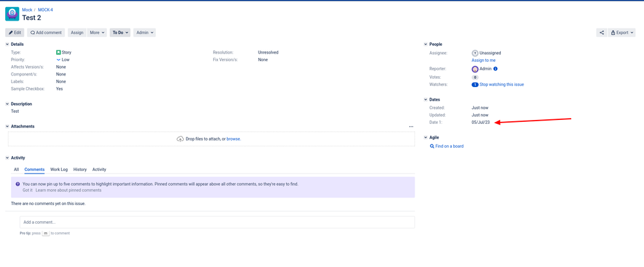
Task: Collapse the Agile section
Action: (x=425, y=137)
